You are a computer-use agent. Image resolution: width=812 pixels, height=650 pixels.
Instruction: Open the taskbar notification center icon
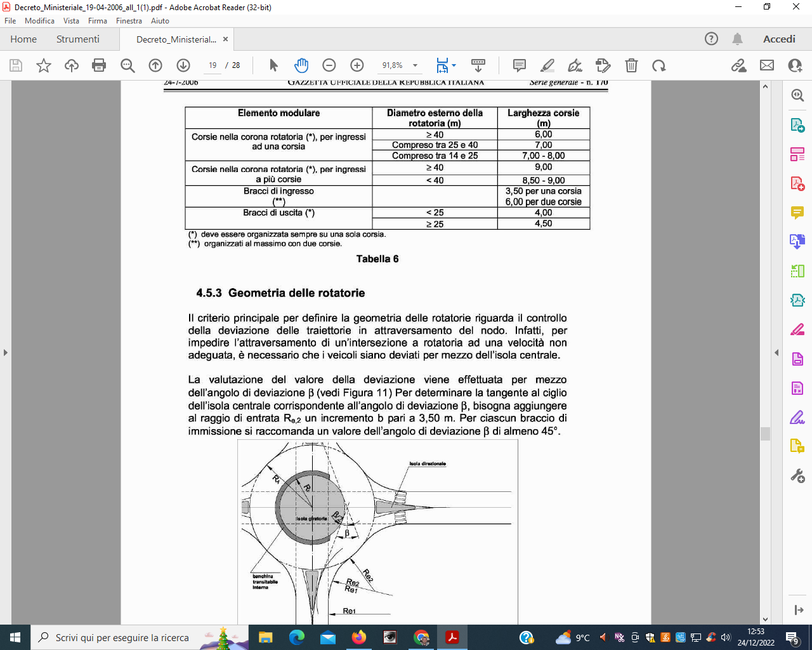point(792,637)
